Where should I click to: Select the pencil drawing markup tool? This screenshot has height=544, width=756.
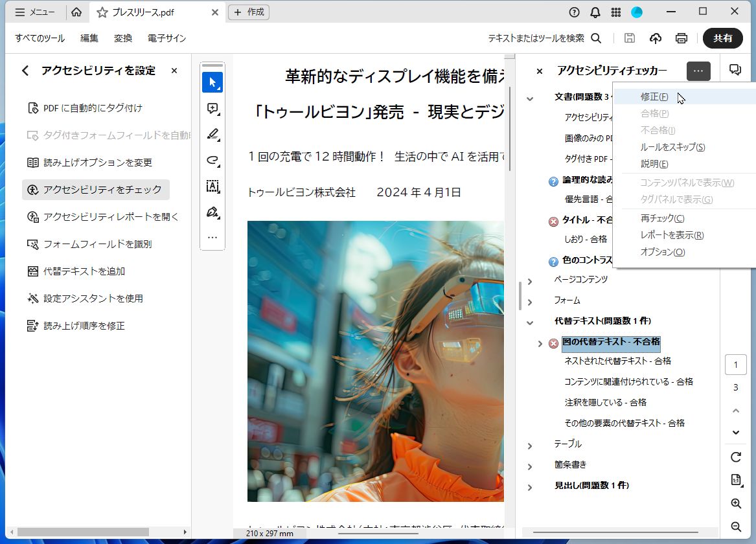point(212,134)
